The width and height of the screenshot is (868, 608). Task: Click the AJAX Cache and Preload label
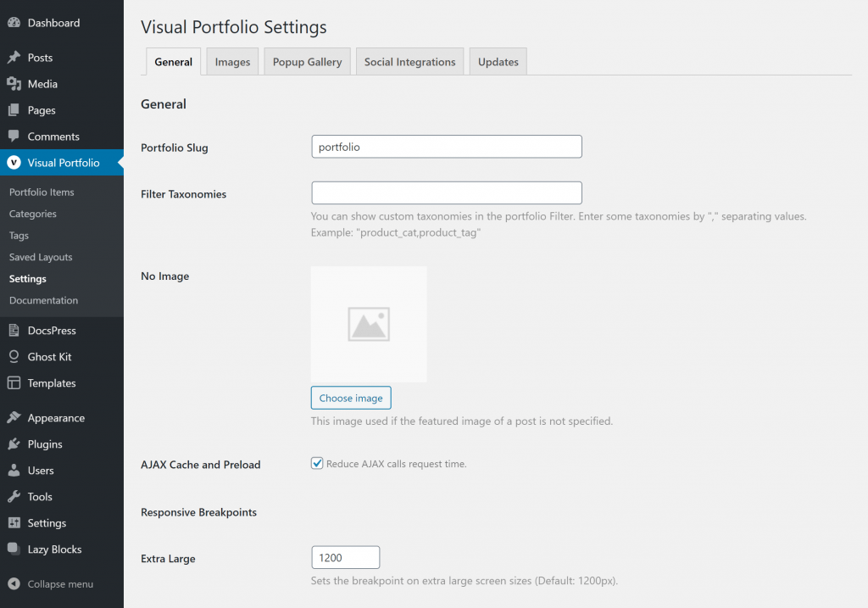pos(200,465)
